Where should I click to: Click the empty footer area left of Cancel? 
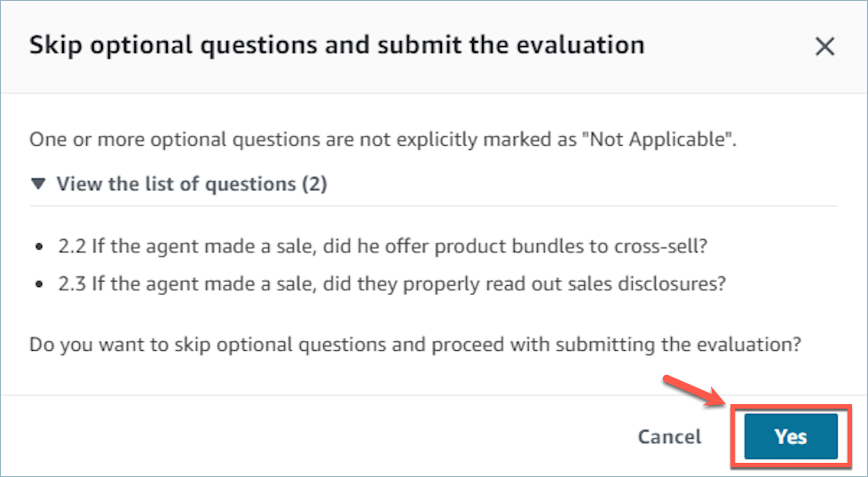click(311, 437)
